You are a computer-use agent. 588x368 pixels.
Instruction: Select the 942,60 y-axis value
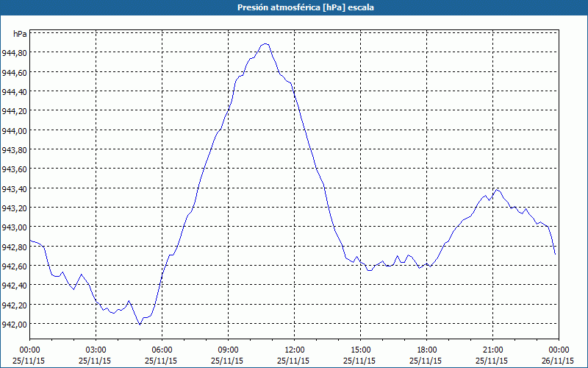[x=14, y=266]
